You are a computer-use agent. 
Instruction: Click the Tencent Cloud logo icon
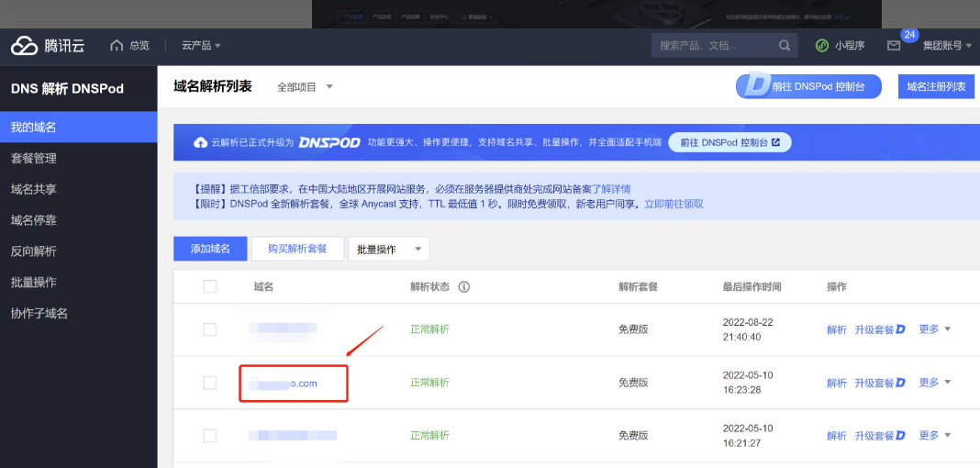click(x=24, y=46)
